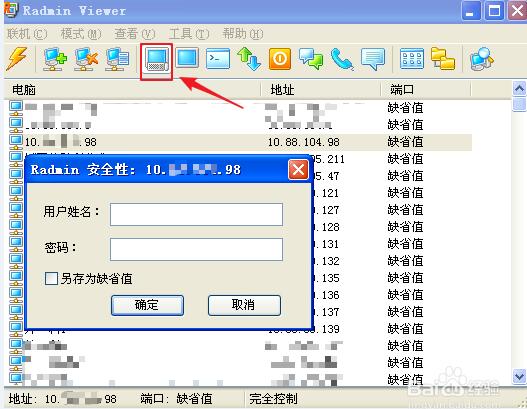Viewport: 527px width, 409px height.
Task: Enable the 另存为缺省值 checkbox
Action: 51,279
